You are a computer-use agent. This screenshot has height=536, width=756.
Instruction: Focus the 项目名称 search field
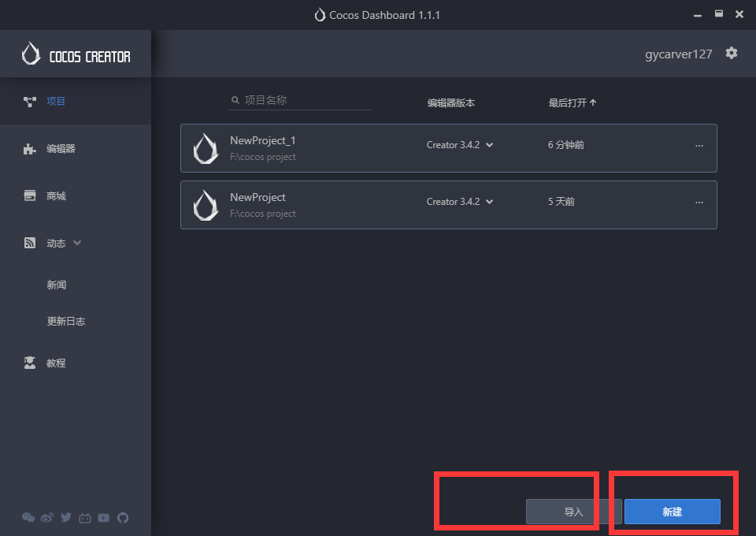300,100
